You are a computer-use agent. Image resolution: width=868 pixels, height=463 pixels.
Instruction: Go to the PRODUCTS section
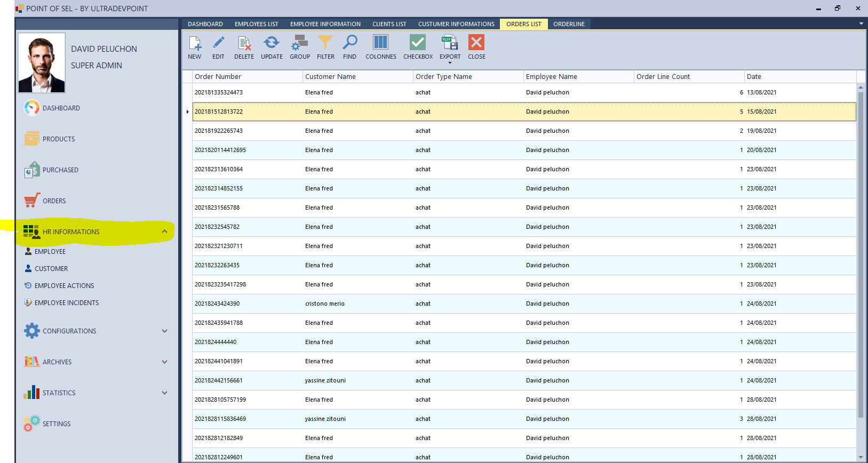coord(59,139)
